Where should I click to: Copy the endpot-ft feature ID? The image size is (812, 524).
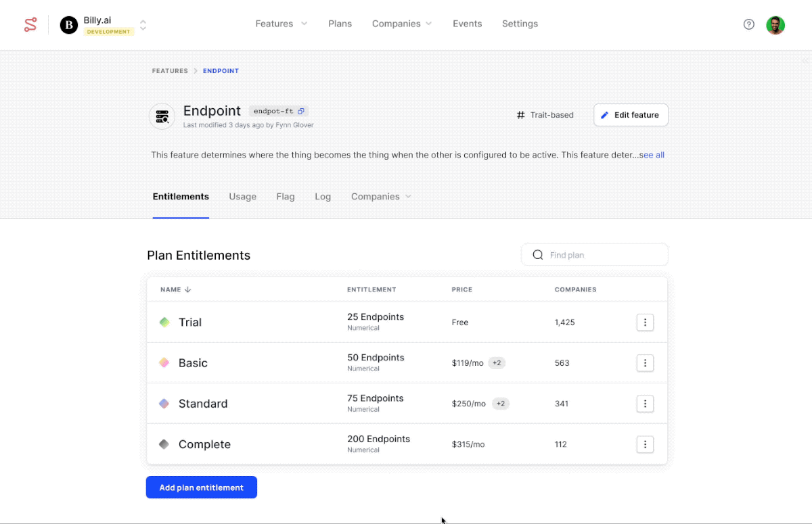[x=301, y=112]
